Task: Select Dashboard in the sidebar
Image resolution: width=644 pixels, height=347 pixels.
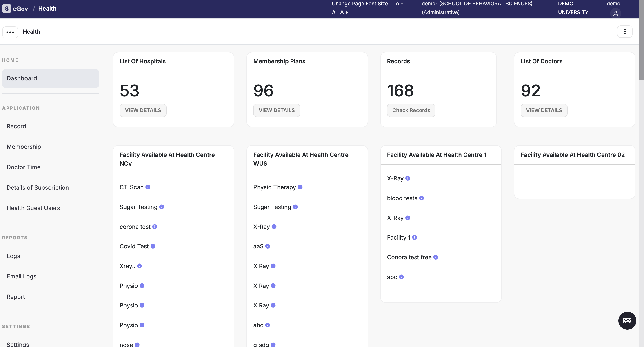Action: 51,78
